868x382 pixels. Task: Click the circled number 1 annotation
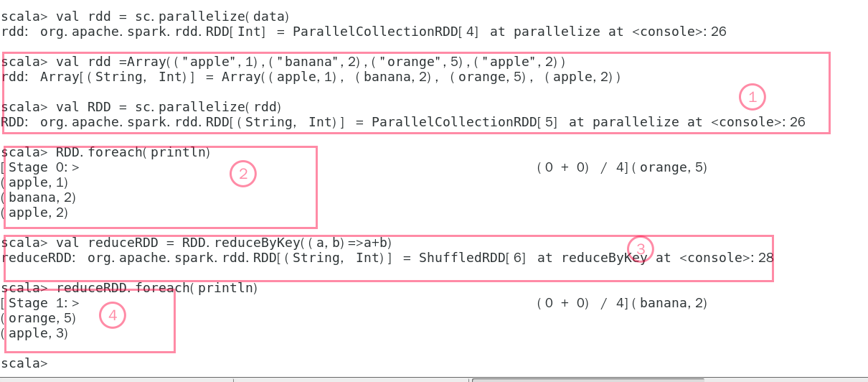coord(753,97)
